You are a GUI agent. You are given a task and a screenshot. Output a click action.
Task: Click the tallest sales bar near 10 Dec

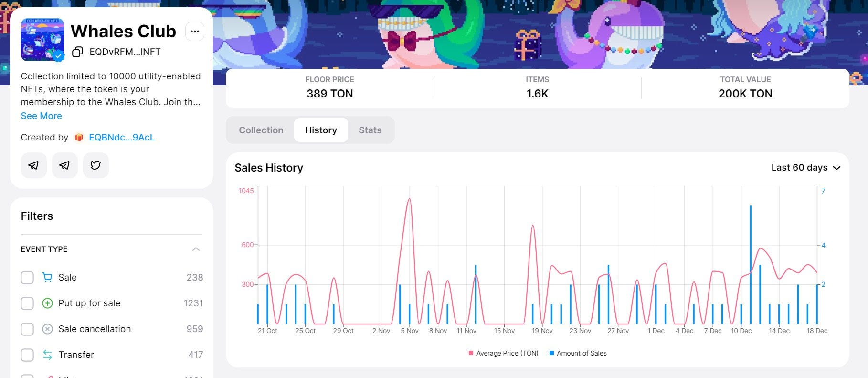(x=751, y=265)
